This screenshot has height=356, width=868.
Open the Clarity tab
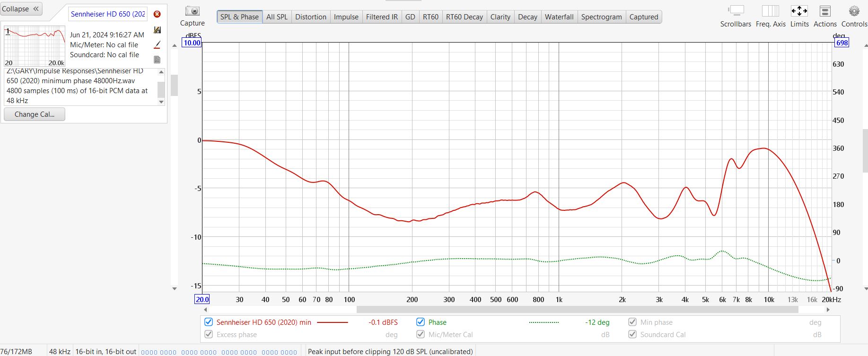point(500,17)
